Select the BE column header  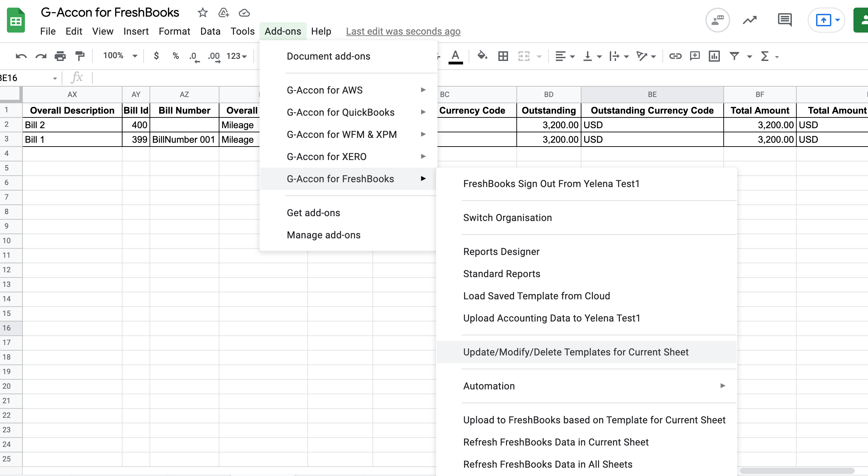(x=652, y=94)
